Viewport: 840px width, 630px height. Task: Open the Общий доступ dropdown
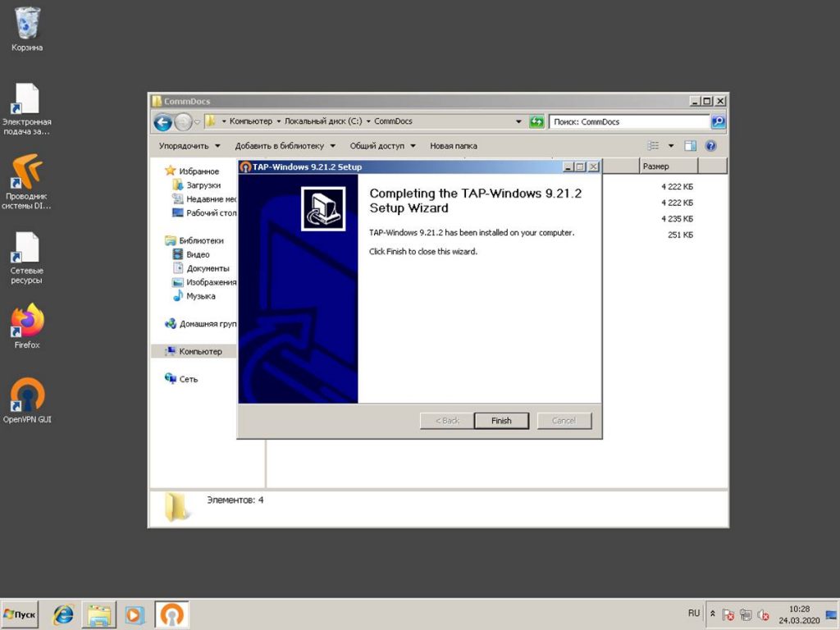tap(382, 146)
